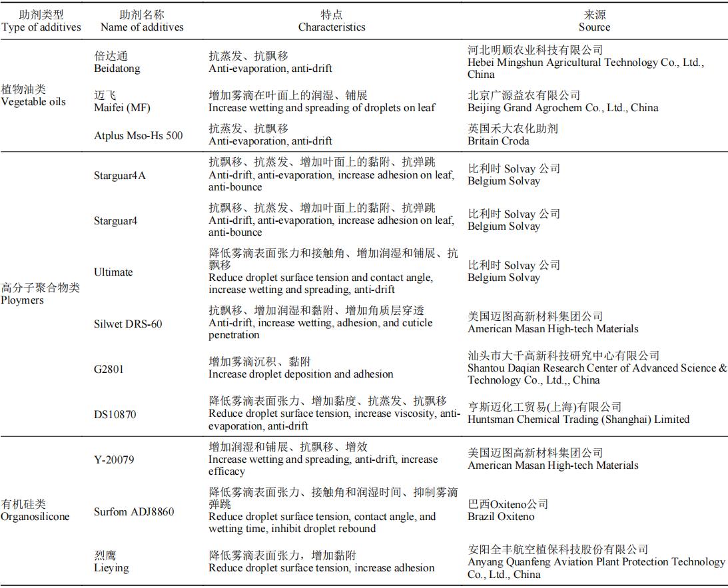Screen dimensions: 728x588
Task: Select "American Masan High-tech Materials" in Silwet DRS-60 row
Action: pyautogui.click(x=553, y=329)
